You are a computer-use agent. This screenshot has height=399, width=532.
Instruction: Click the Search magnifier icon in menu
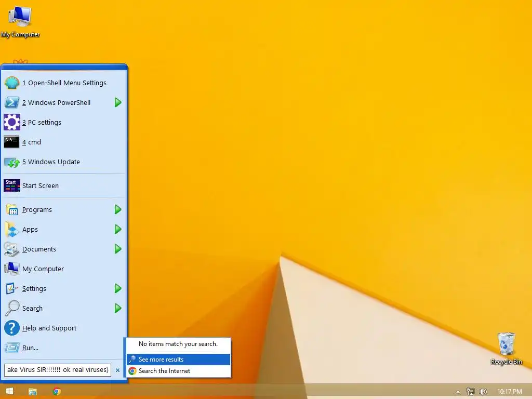[x=11, y=308]
